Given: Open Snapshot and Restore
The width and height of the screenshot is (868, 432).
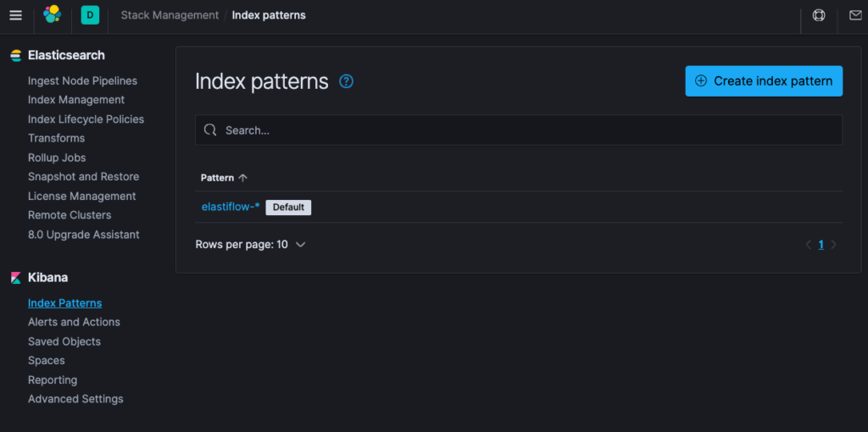Looking at the screenshot, I should point(84,176).
